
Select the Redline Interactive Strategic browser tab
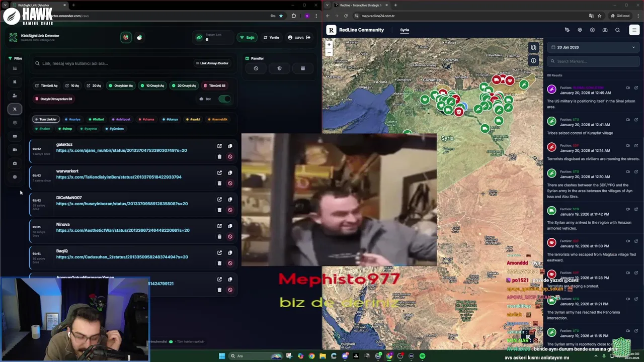click(361, 5)
